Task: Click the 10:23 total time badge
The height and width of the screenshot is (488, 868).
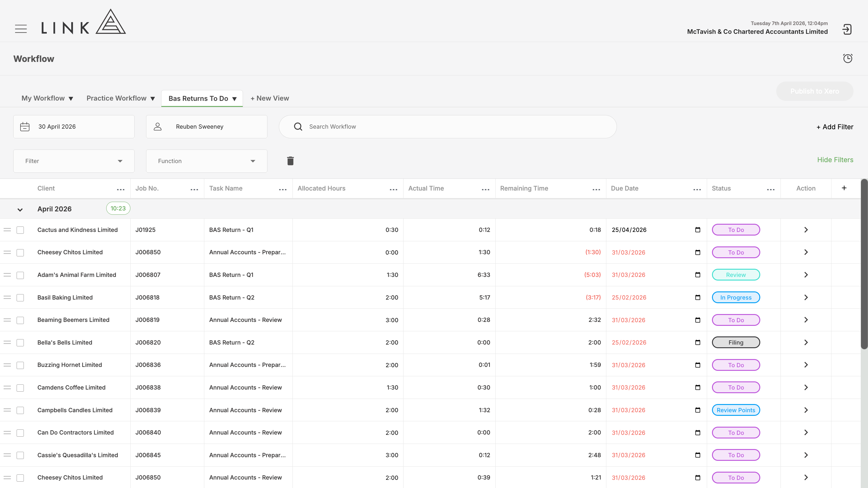Action: (x=118, y=208)
